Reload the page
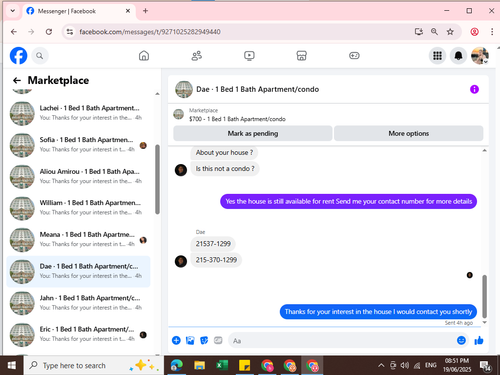The width and height of the screenshot is (500, 375). 49,32
